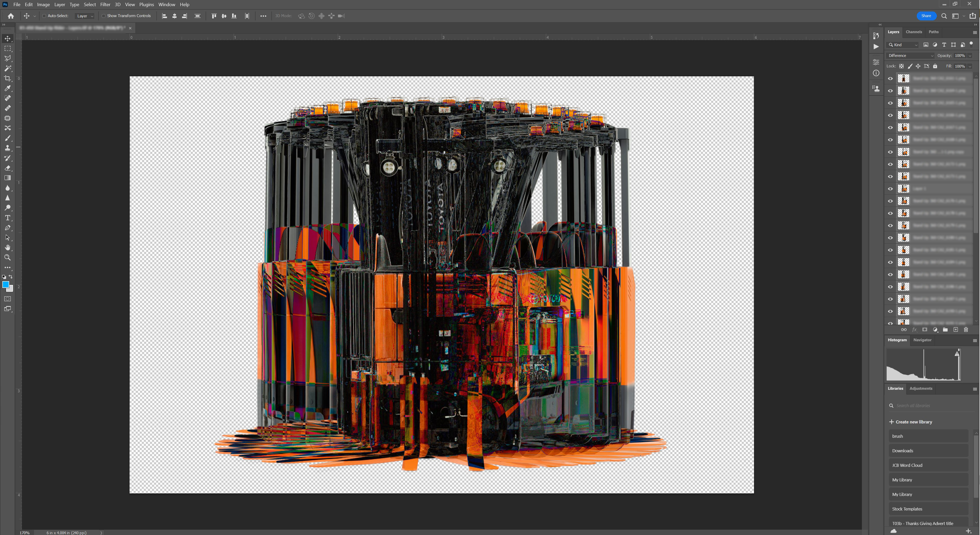This screenshot has width=980, height=535.
Task: Select the Blur tool droplet icon
Action: (x=8, y=188)
